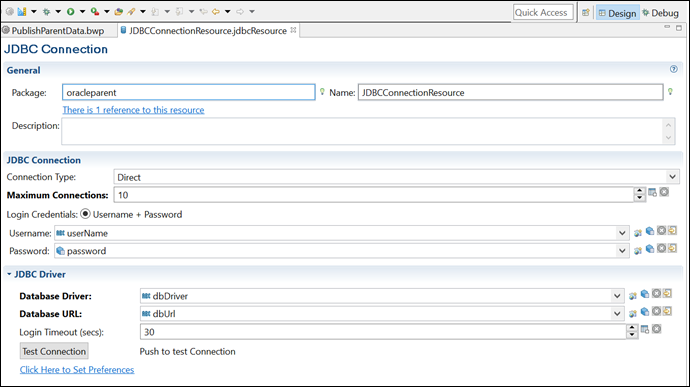Collapse the JDBC Driver section

(x=9, y=274)
